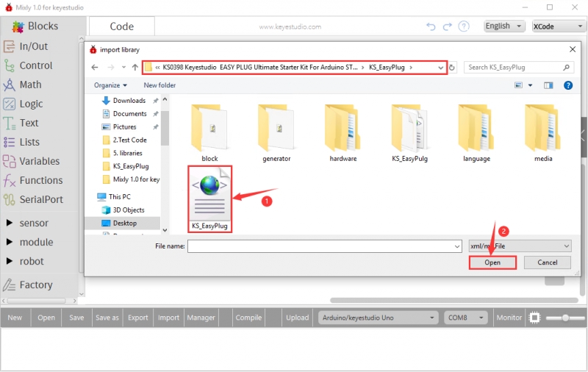Select the KS_EasyPlug xml file

pyautogui.click(x=209, y=199)
